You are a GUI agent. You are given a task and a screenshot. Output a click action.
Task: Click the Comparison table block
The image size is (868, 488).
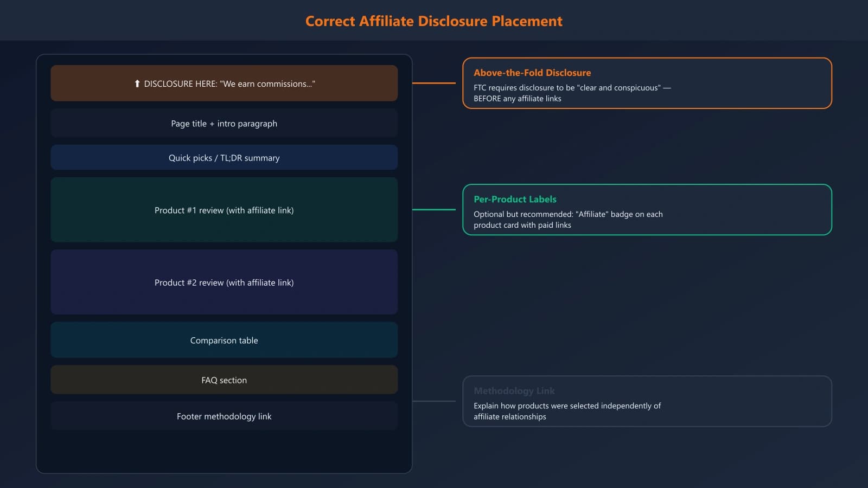click(x=224, y=340)
